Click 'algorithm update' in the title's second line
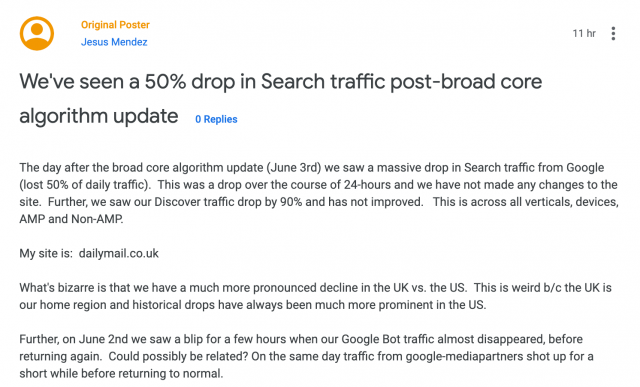This screenshot has height=387, width=640. (99, 116)
